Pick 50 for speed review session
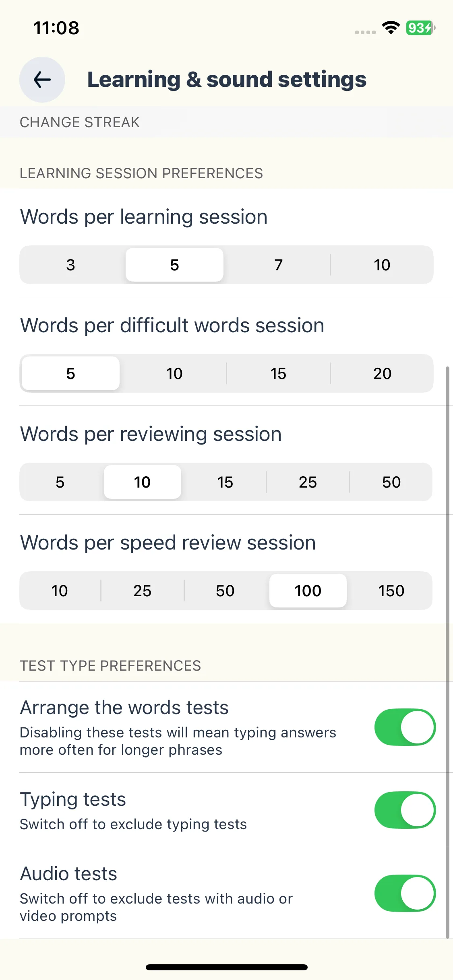This screenshot has width=453, height=980. [x=225, y=591]
